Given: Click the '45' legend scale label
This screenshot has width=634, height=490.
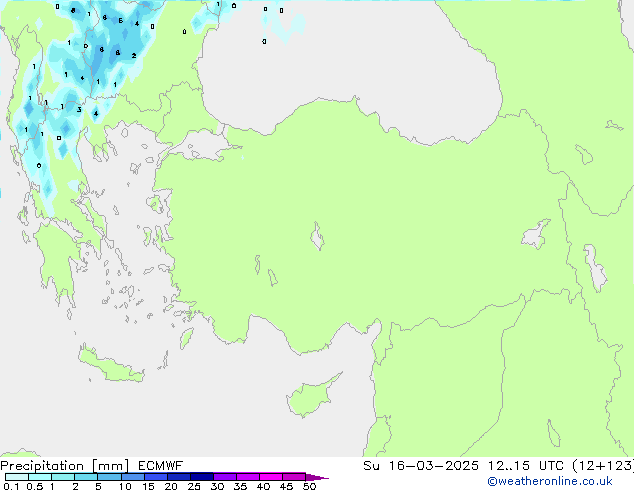Looking at the screenshot, I should click(x=286, y=486).
